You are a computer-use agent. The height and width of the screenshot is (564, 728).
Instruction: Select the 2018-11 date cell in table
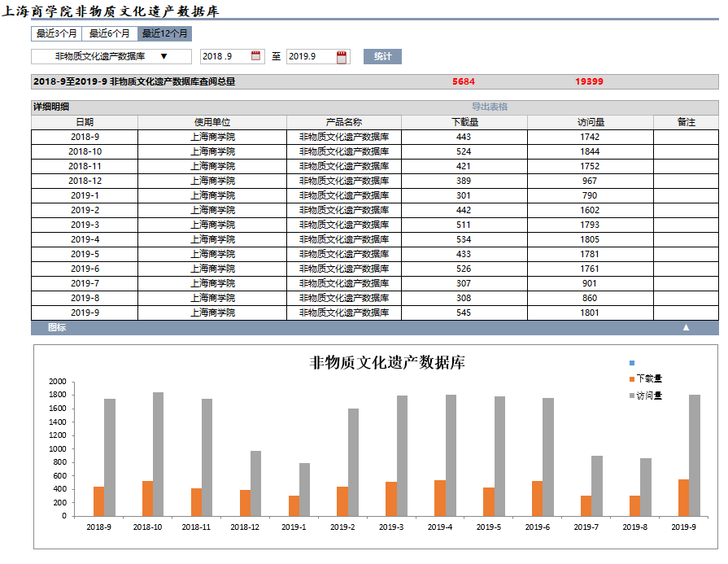(85, 166)
